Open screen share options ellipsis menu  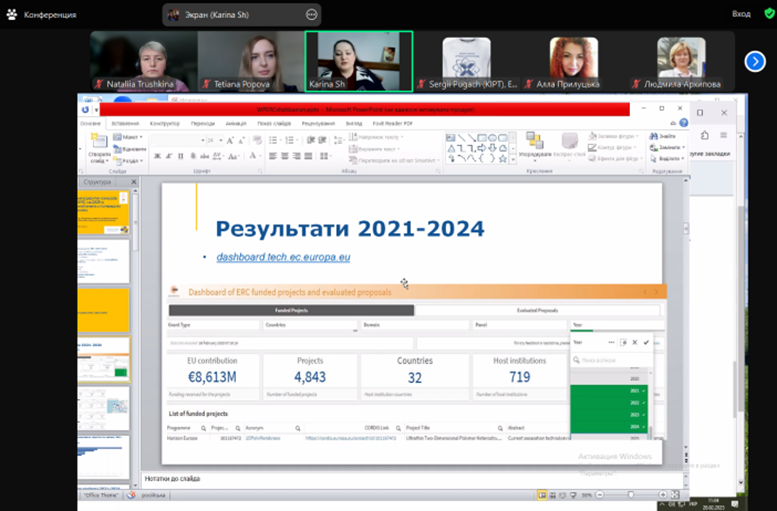click(x=311, y=14)
